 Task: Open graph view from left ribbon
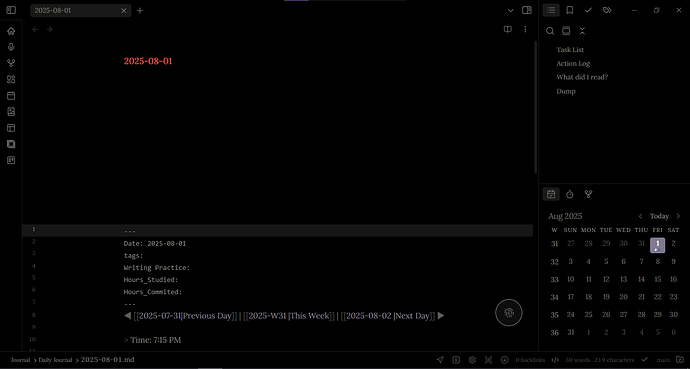[11, 63]
